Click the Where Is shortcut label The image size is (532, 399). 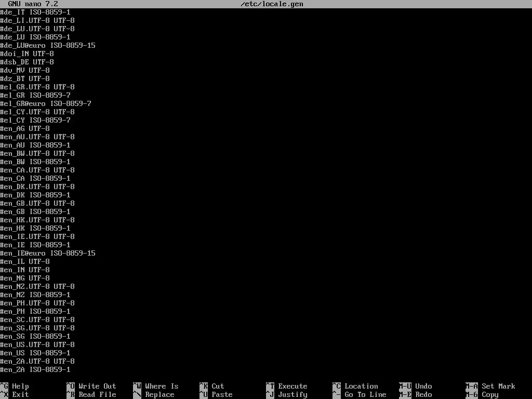point(162,386)
